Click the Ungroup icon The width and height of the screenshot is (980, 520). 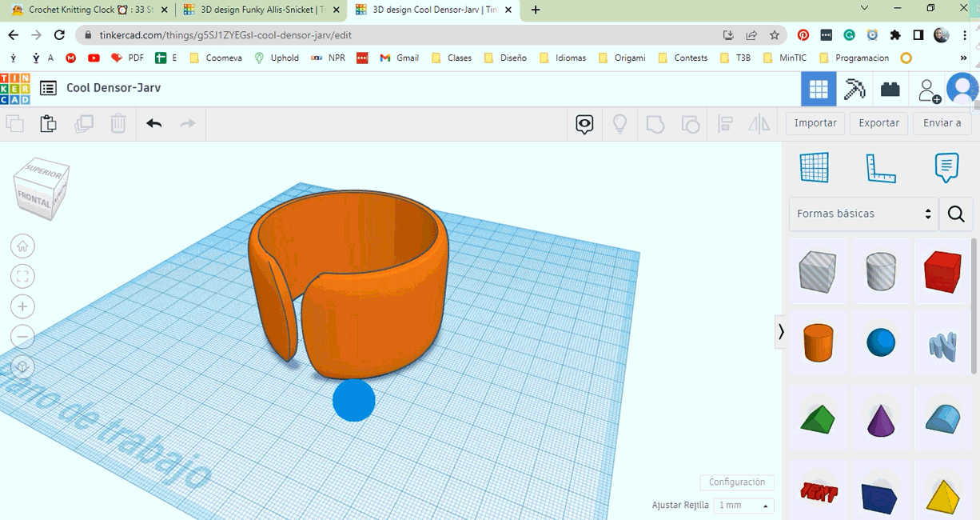(x=690, y=124)
